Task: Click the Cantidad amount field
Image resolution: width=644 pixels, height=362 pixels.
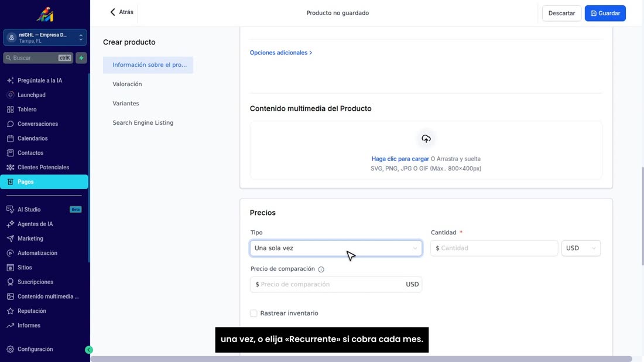Action: 494,248
